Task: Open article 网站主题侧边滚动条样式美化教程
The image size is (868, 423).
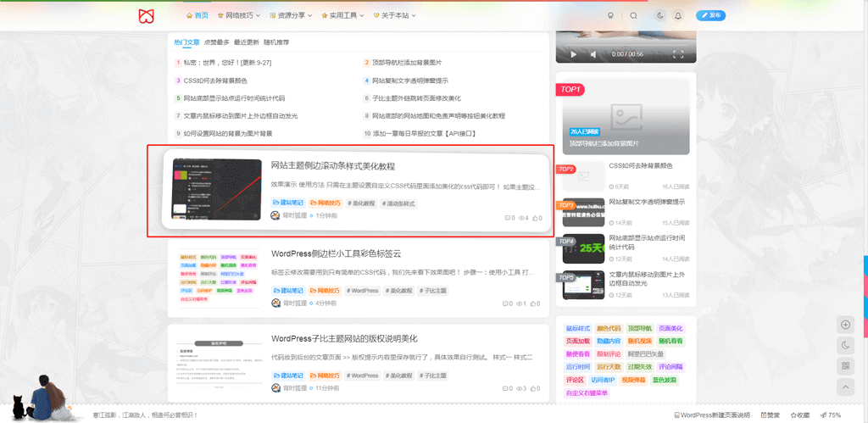Action: click(x=332, y=166)
